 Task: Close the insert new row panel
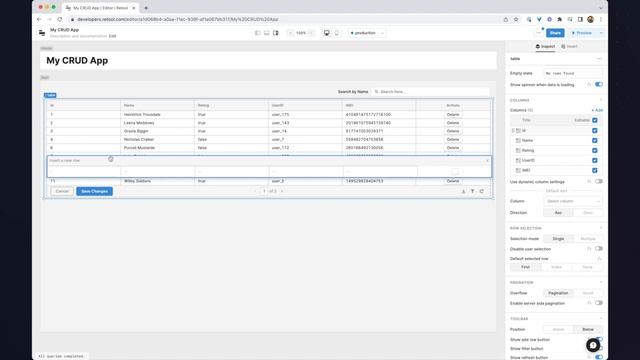487,160
